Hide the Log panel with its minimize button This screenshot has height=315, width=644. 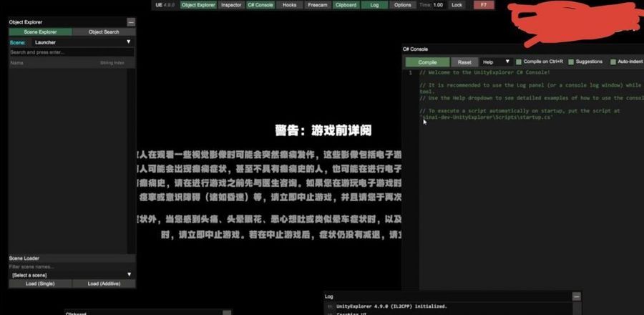click(x=576, y=296)
